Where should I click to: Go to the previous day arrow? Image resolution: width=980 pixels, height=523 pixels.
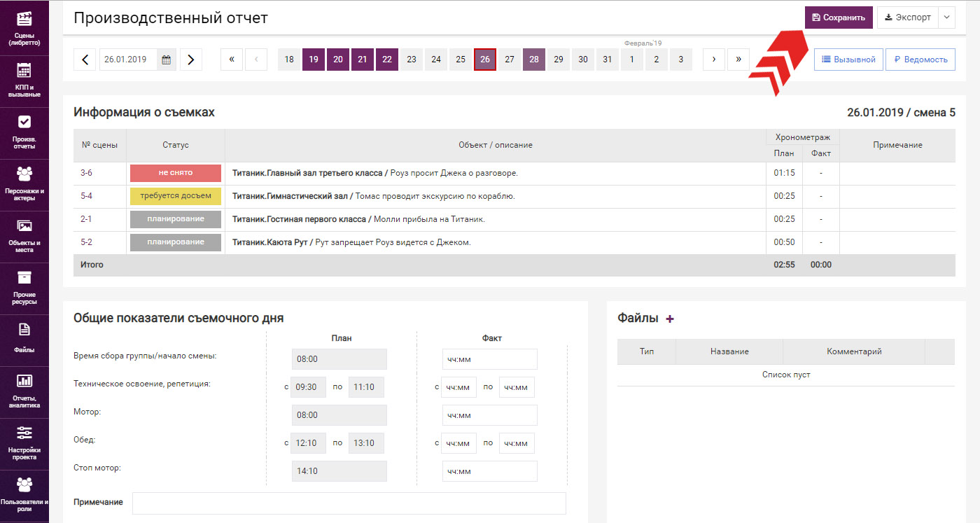[x=85, y=60]
